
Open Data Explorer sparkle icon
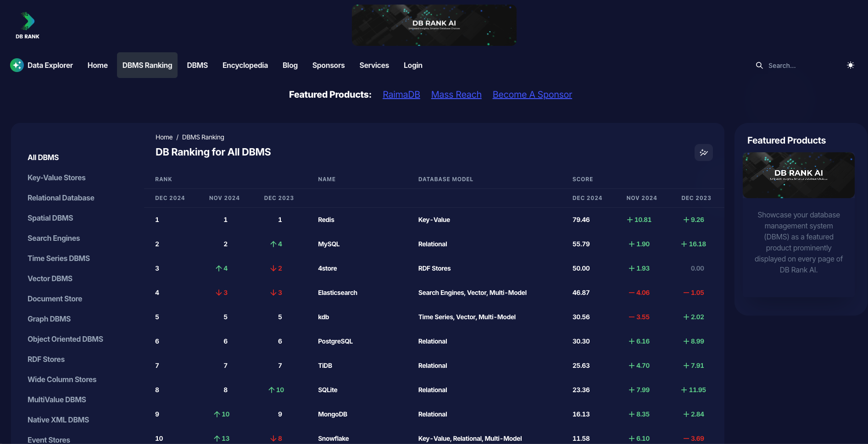coord(17,65)
